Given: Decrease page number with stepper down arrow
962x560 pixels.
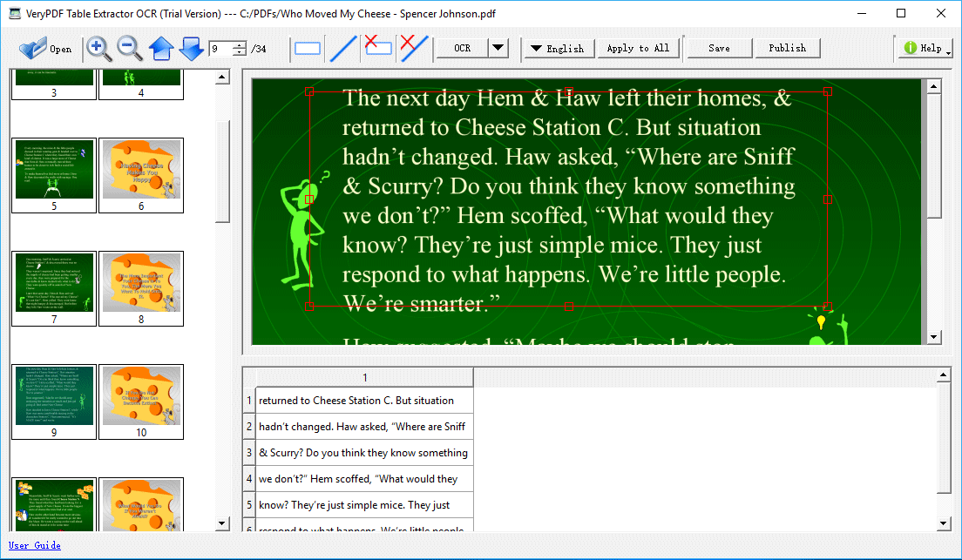Looking at the screenshot, I should coord(240,53).
